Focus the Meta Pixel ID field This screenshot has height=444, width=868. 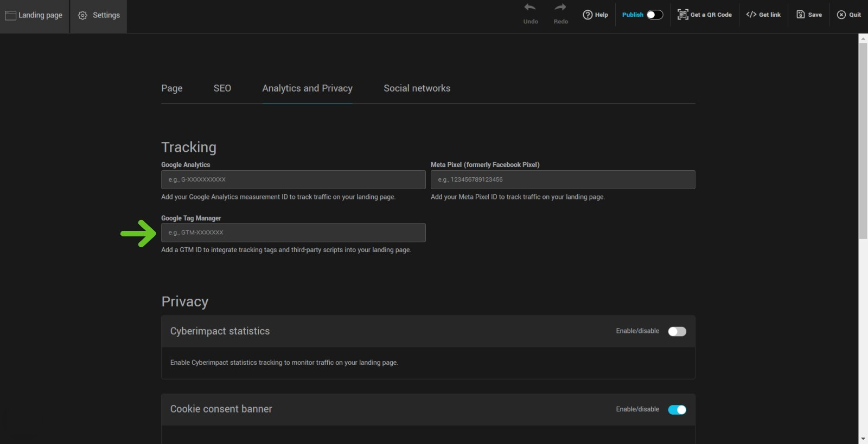563,179
